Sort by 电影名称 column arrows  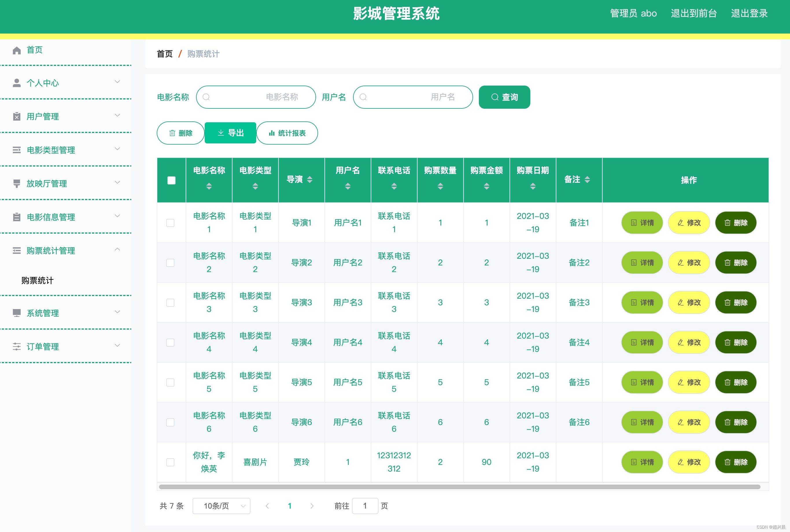coord(209,186)
